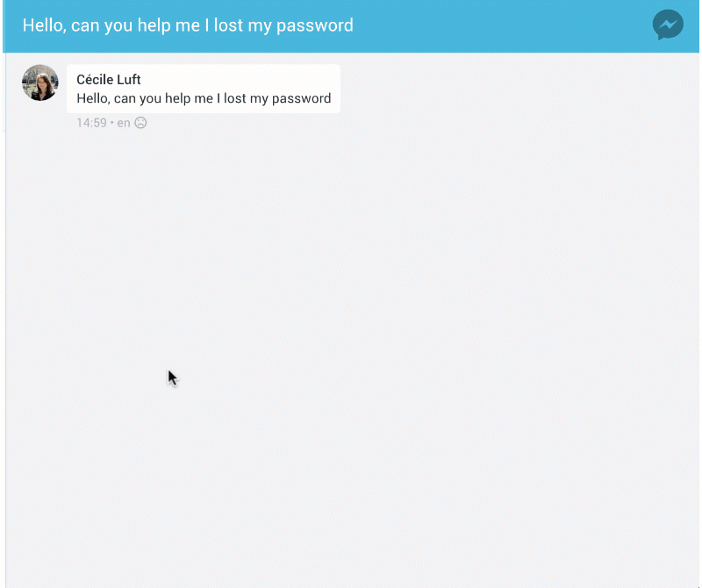Click the empty conversation area below the message
Image resolution: width=702 pixels, height=588 pixels.
[351, 351]
